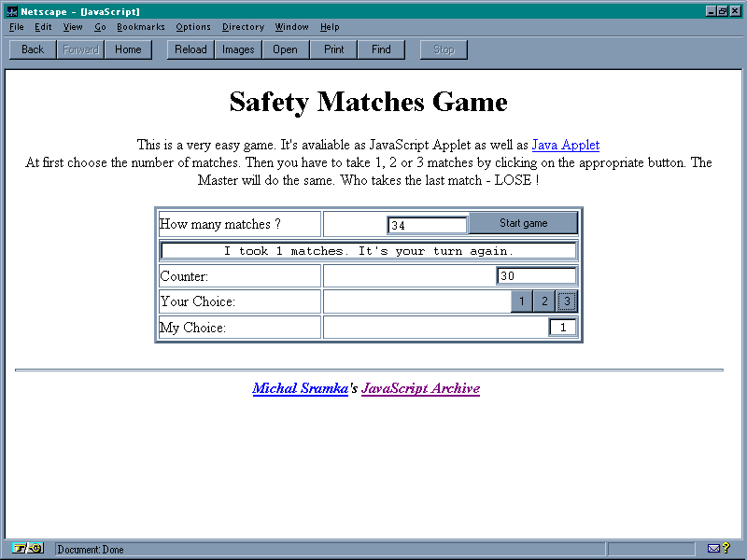Open the Options menu
Viewport: 747px width, 560px height.
[193, 27]
